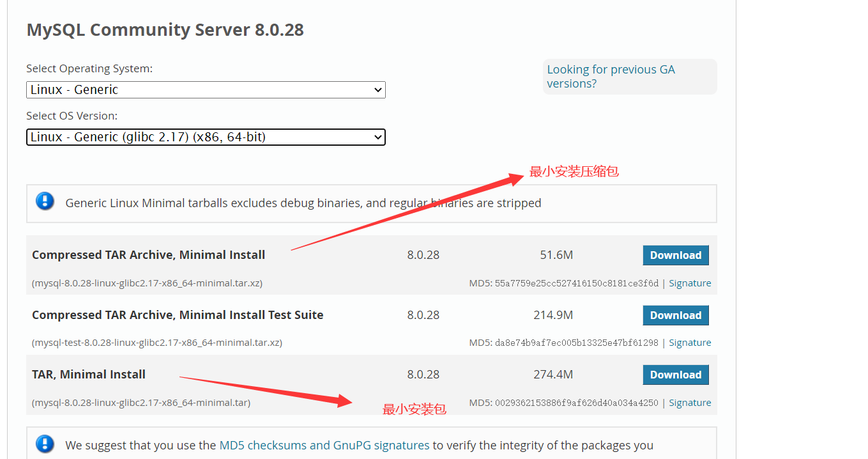Open Signature link for mysql-test minimal.tar.xz

[x=690, y=343]
